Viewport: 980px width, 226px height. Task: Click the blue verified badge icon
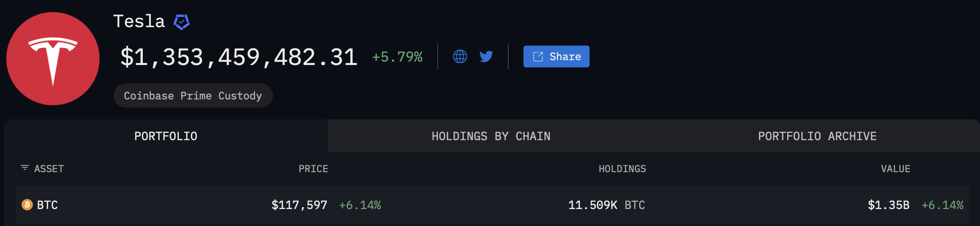[x=182, y=22]
